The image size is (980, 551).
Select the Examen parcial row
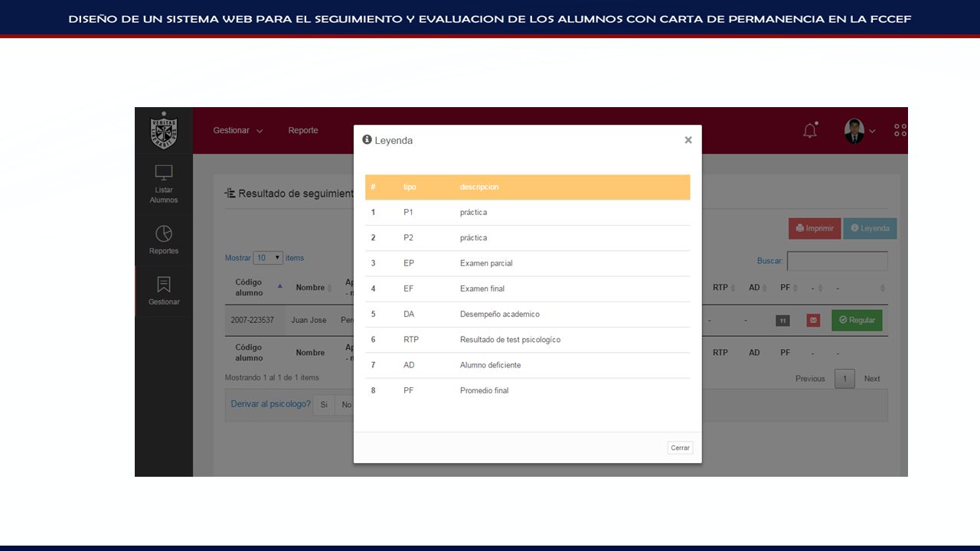tap(528, 263)
